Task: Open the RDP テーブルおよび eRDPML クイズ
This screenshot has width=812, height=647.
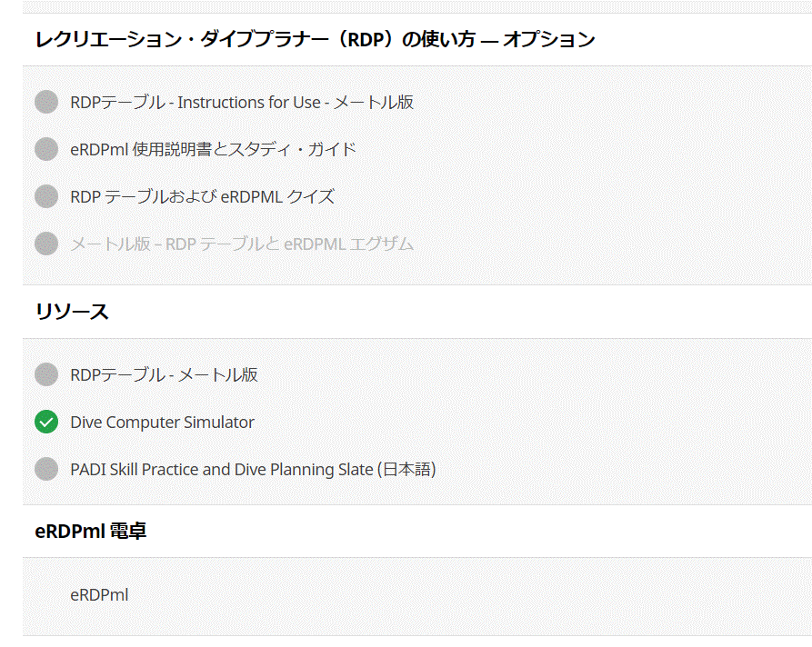Action: pos(203,197)
